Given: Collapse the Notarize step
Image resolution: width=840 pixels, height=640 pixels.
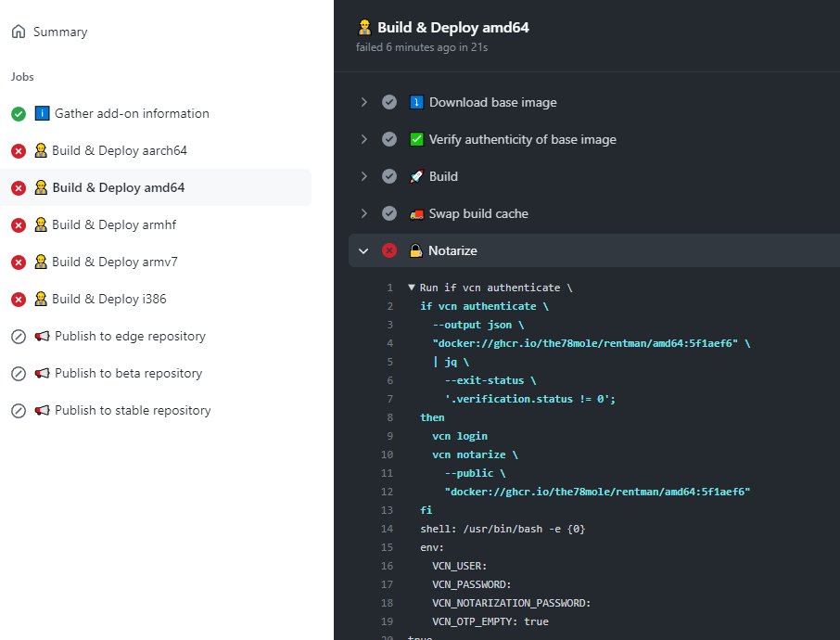Looking at the screenshot, I should (x=364, y=250).
